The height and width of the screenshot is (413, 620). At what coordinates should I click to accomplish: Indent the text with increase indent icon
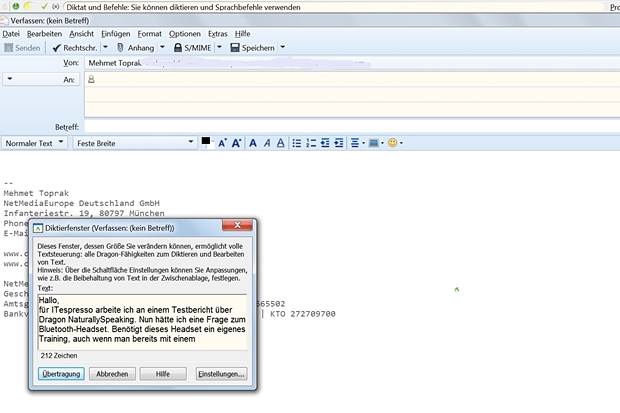tap(339, 143)
